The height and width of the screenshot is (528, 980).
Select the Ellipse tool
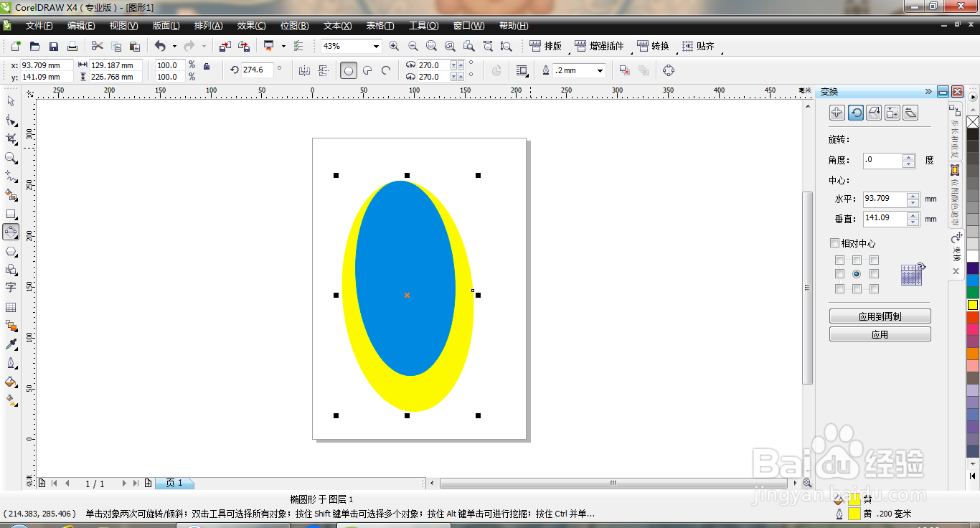pos(11,232)
